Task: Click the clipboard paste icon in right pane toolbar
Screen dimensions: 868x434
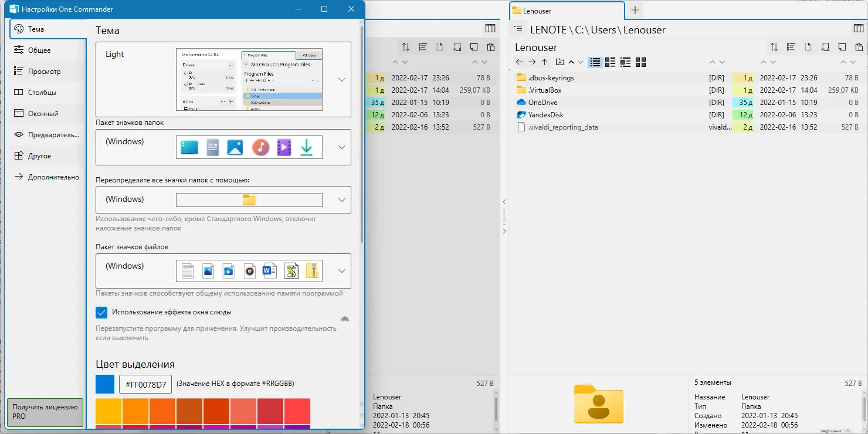Action: tap(859, 47)
